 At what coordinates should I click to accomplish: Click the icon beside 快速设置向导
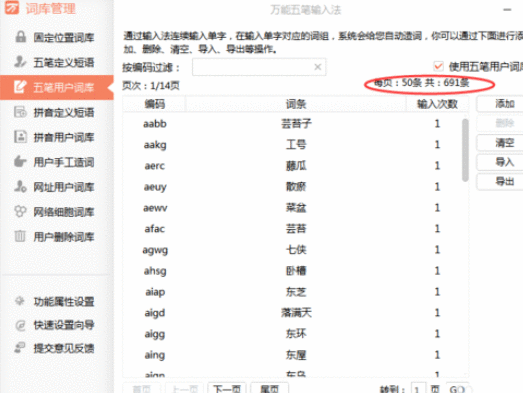click(x=20, y=325)
